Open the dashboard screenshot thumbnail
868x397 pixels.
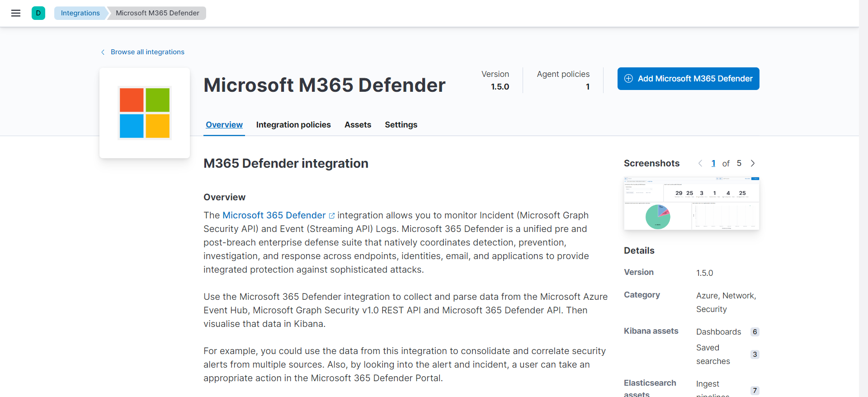(x=691, y=203)
